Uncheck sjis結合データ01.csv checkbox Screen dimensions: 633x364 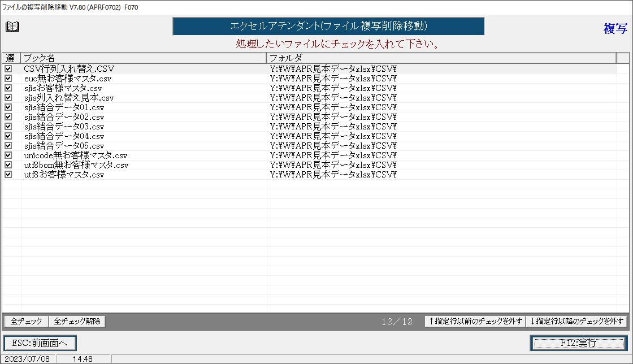tap(8, 107)
